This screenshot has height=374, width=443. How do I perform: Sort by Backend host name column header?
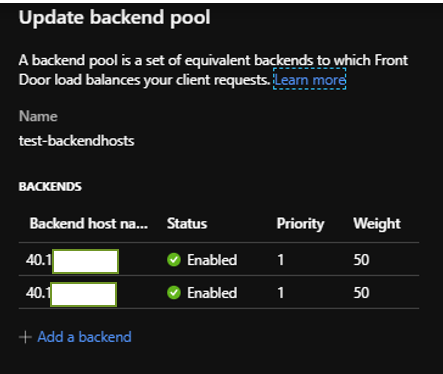[89, 223]
